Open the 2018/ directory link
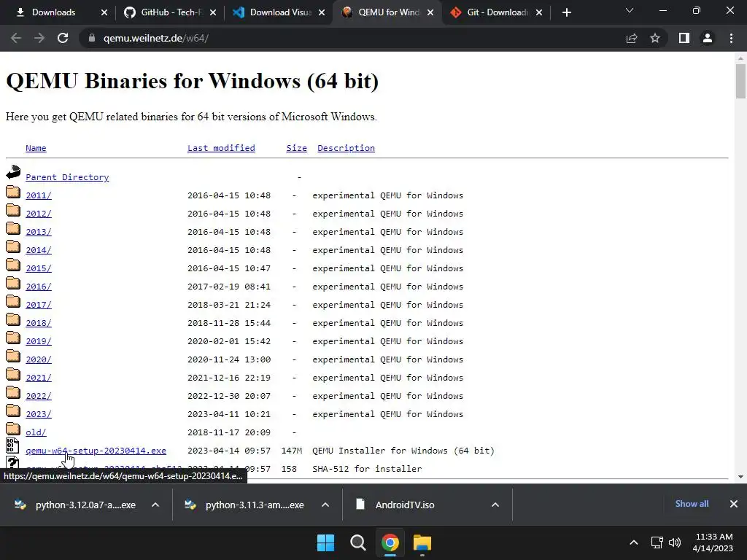Screen dimensions: 747x560 39,323
